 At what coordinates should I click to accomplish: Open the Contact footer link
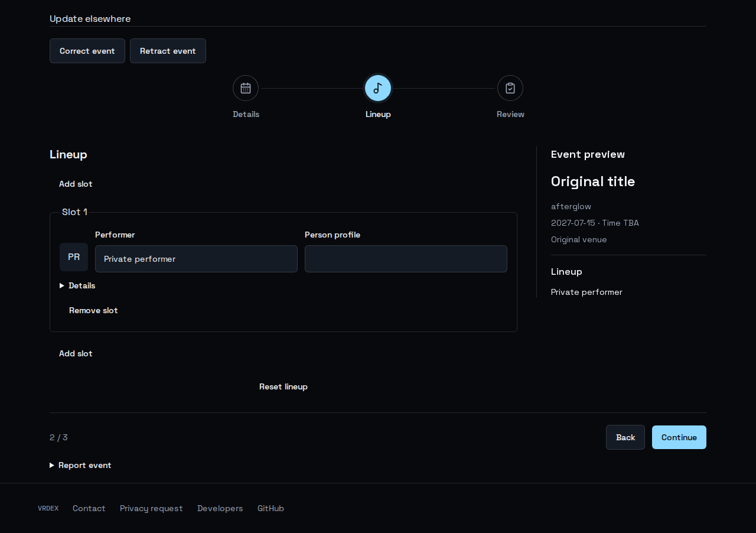[x=89, y=508]
